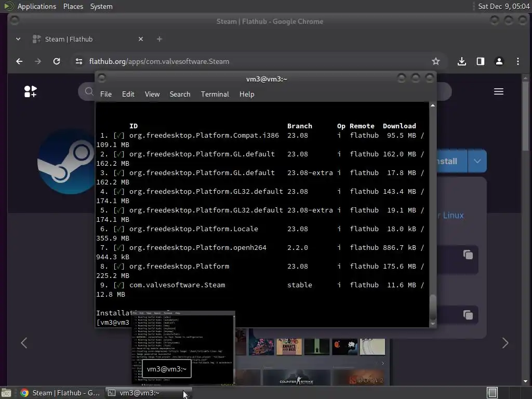Click org.freedesktop.Platform.openh264 text in terminal
The width and height of the screenshot is (532, 399).
click(x=198, y=248)
